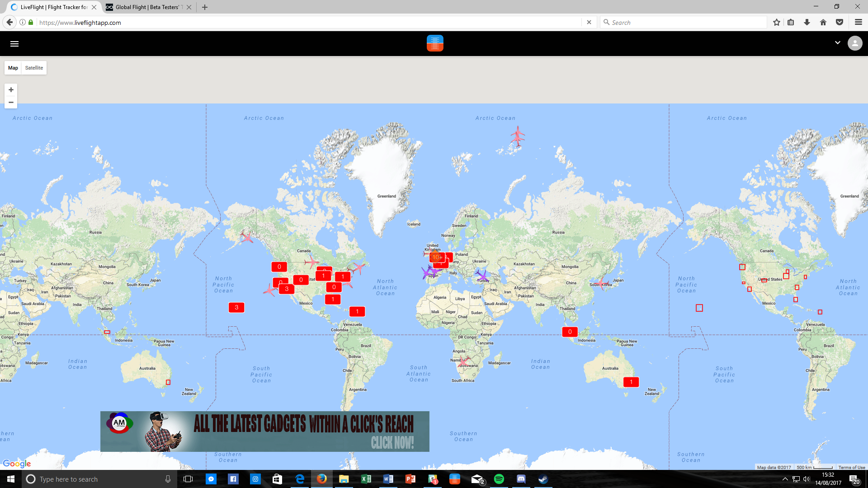The image size is (868, 488).
Task: Click the red marker labeled 3 in the Pacific
Action: pyautogui.click(x=236, y=308)
